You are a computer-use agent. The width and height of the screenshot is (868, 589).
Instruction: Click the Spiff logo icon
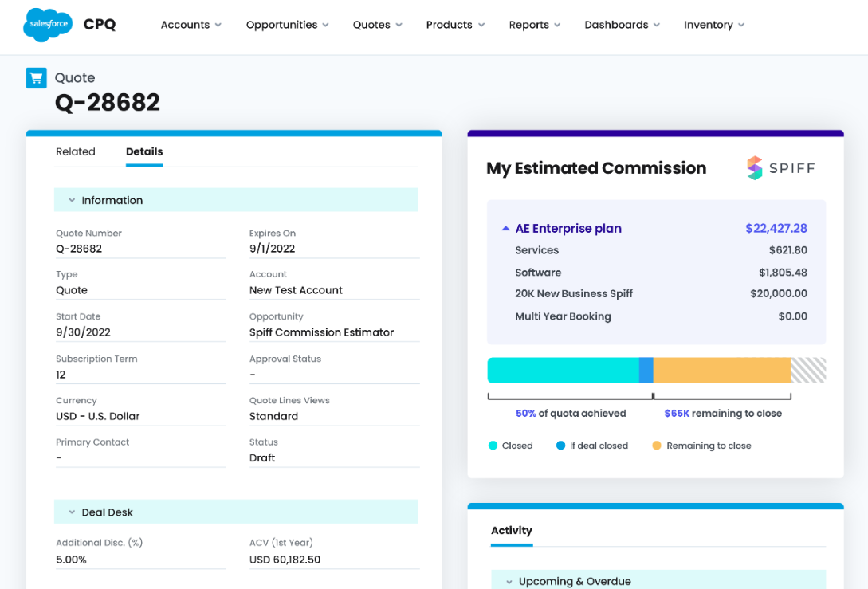[x=754, y=168]
